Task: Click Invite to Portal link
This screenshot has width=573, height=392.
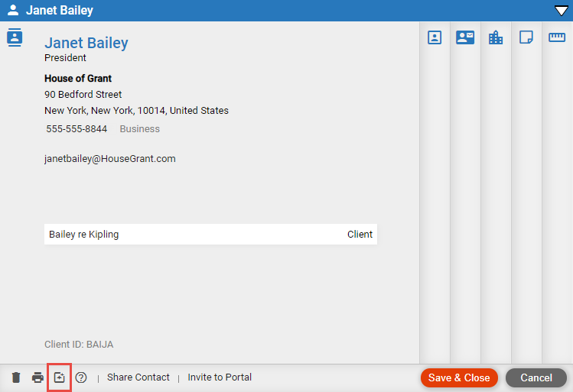Action: [220, 377]
